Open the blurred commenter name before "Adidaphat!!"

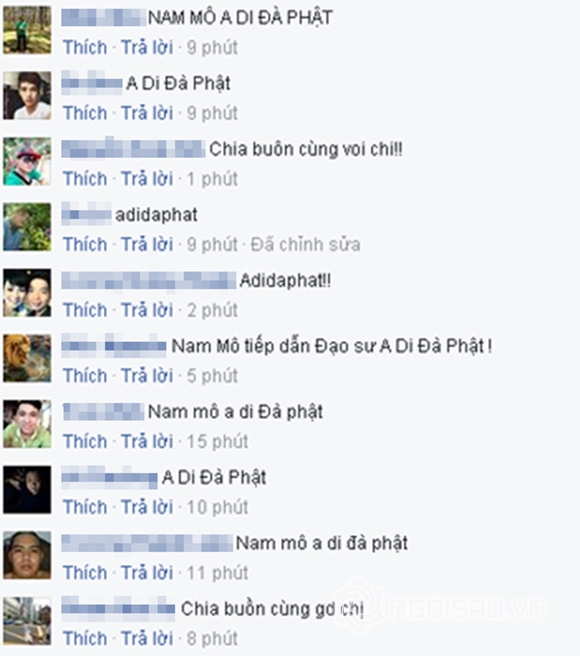tap(149, 280)
